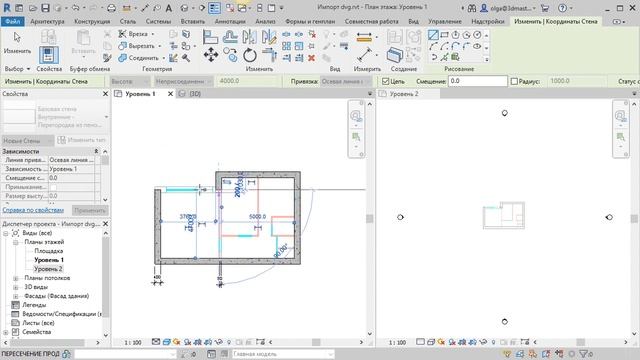Viewport: 640px width, 360px height.
Task: Select the Start-End-Radius Arc tool
Action: (x=433, y=46)
